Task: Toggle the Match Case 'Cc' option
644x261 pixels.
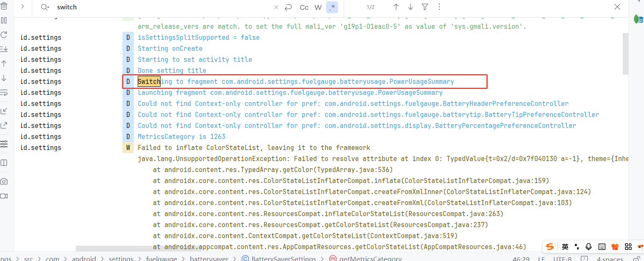Action: (304, 7)
